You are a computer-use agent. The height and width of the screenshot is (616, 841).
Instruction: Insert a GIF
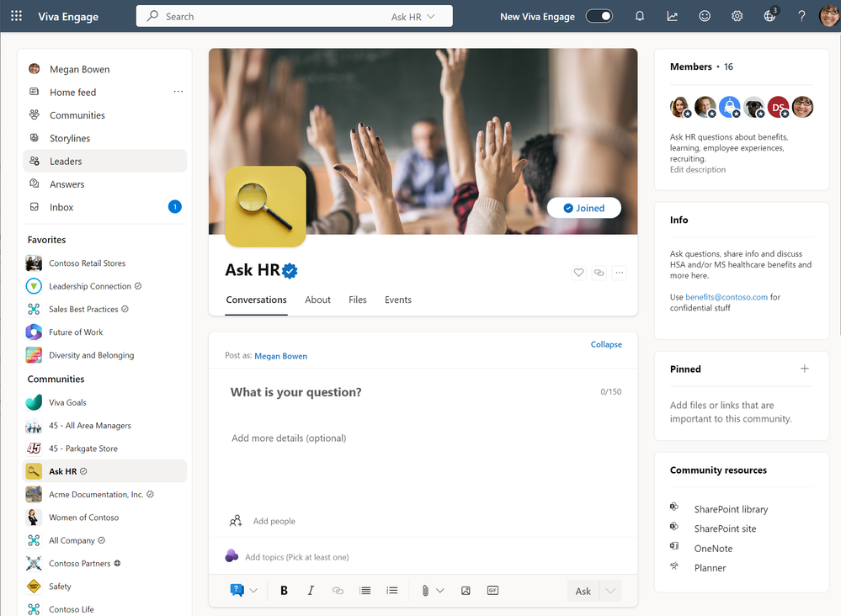click(x=492, y=590)
